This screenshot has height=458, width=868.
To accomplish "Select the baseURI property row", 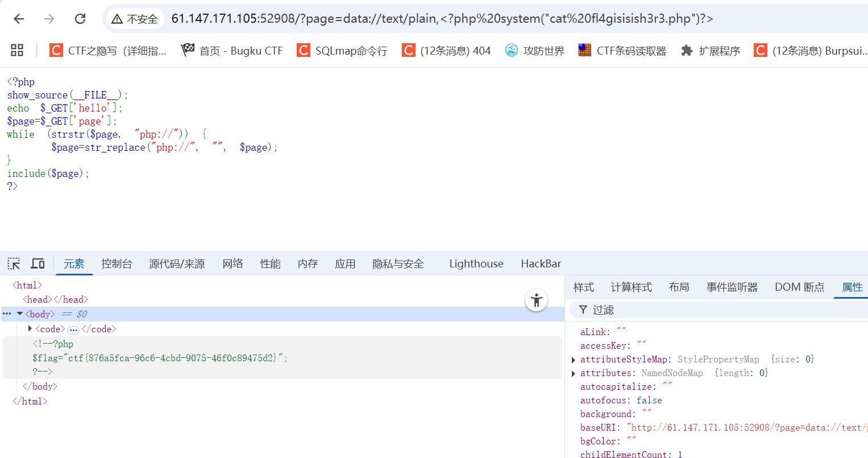I will (724, 427).
